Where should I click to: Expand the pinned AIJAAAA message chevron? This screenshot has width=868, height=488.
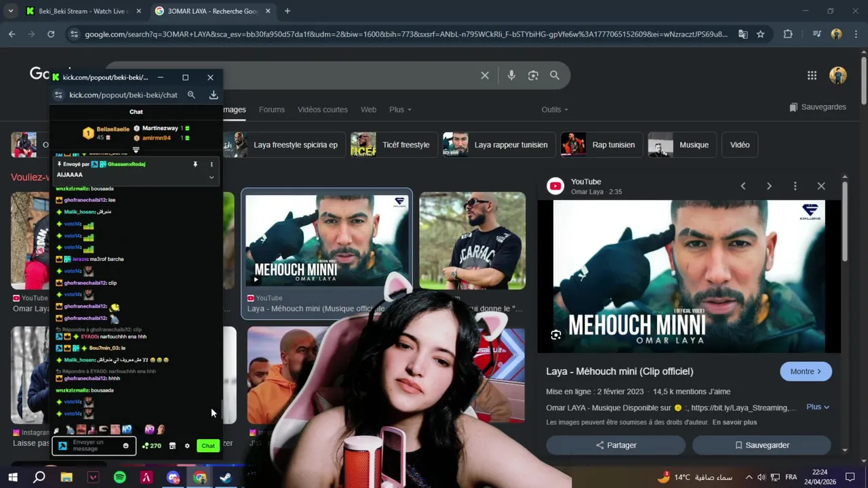211,178
